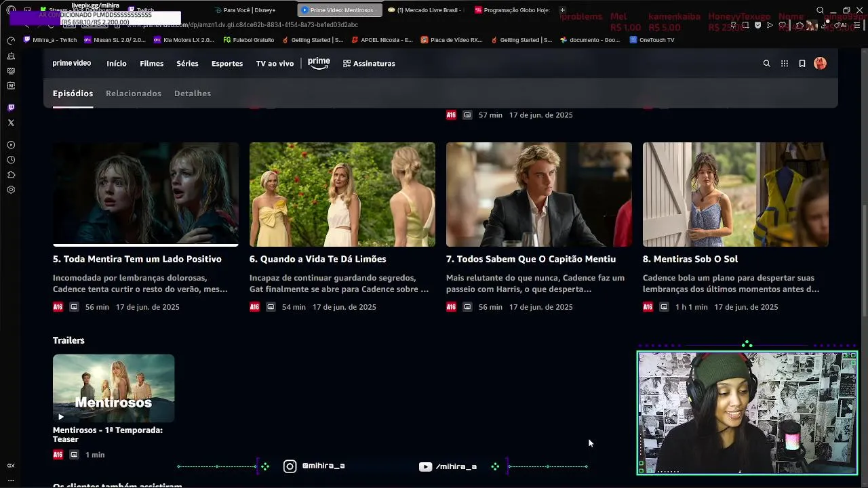868x488 pixels.
Task: Open the X icon in Opera sidebar
Action: coord(11,123)
